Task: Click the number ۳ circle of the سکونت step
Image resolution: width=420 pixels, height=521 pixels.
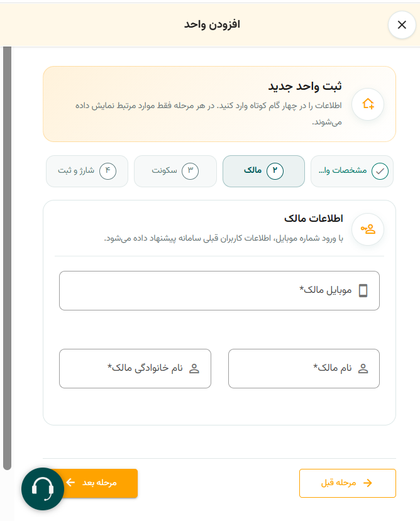Action: 191,172
